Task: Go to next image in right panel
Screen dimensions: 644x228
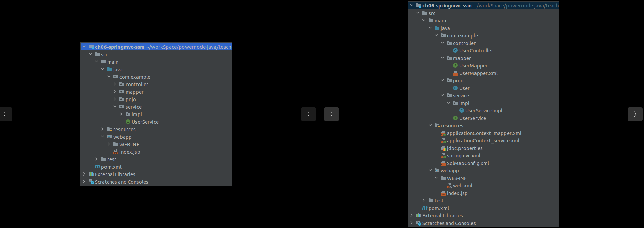Action: (635, 114)
